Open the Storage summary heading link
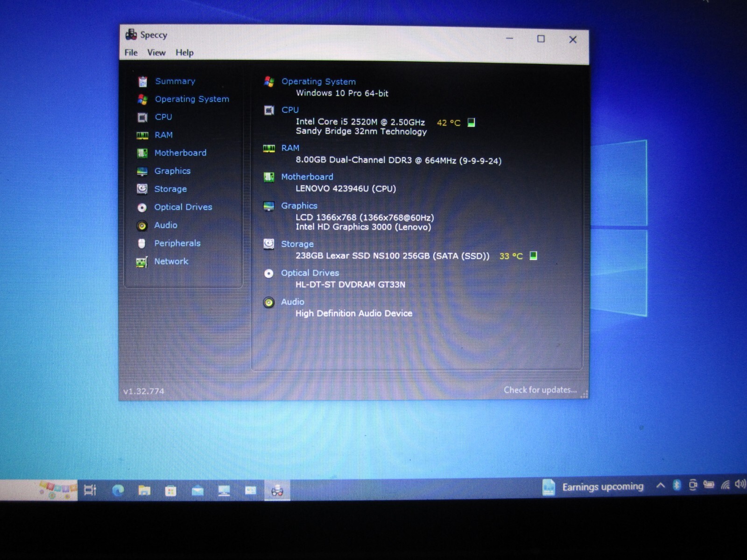Screen dimensions: 747x560 pyautogui.click(x=297, y=244)
